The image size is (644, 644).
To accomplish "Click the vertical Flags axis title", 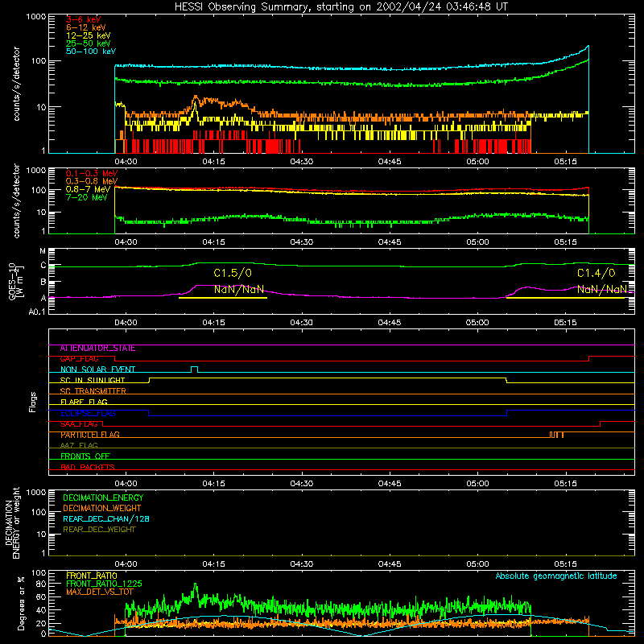I will point(33,402).
